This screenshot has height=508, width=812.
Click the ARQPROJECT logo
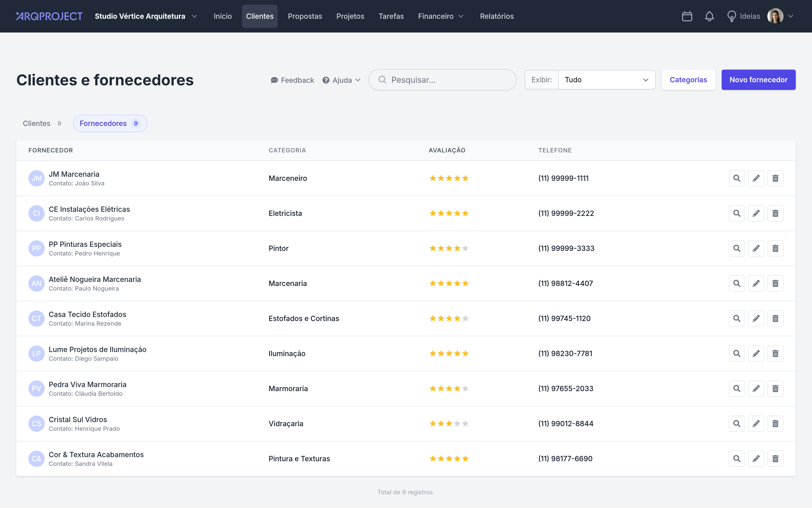(x=49, y=16)
